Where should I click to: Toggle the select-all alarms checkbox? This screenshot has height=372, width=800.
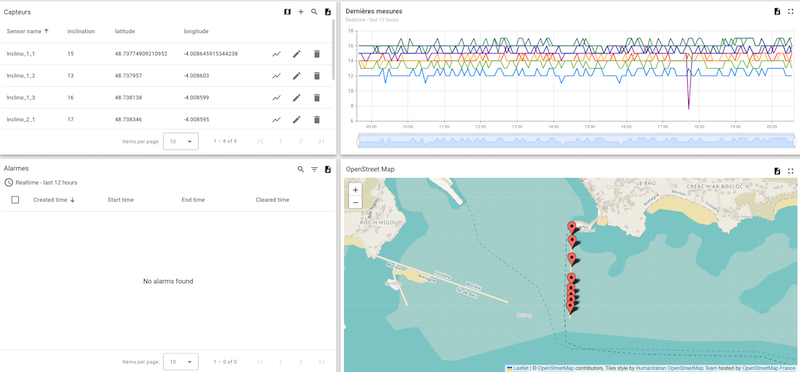point(15,200)
